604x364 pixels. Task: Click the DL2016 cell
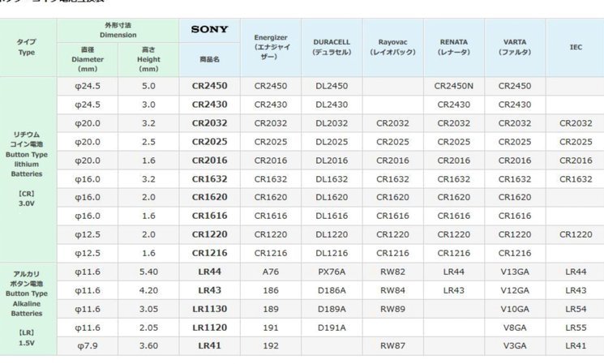[x=332, y=161]
